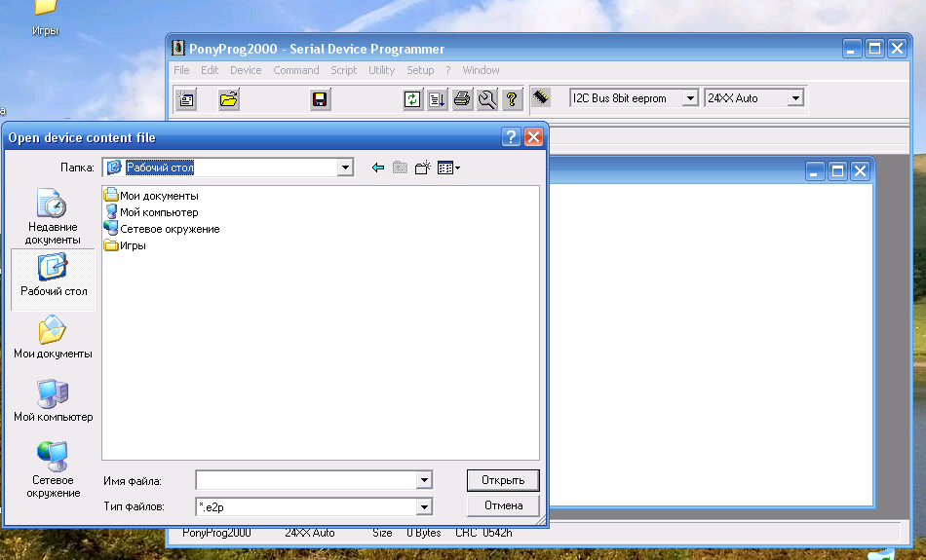The width and height of the screenshot is (926, 560).
Task: Expand the Тип файлов *.e2p dropdown
Action: 424,506
